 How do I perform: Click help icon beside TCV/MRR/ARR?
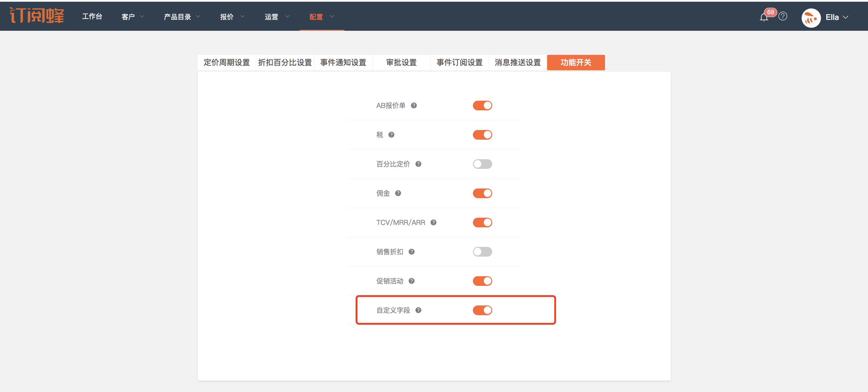pyautogui.click(x=433, y=223)
